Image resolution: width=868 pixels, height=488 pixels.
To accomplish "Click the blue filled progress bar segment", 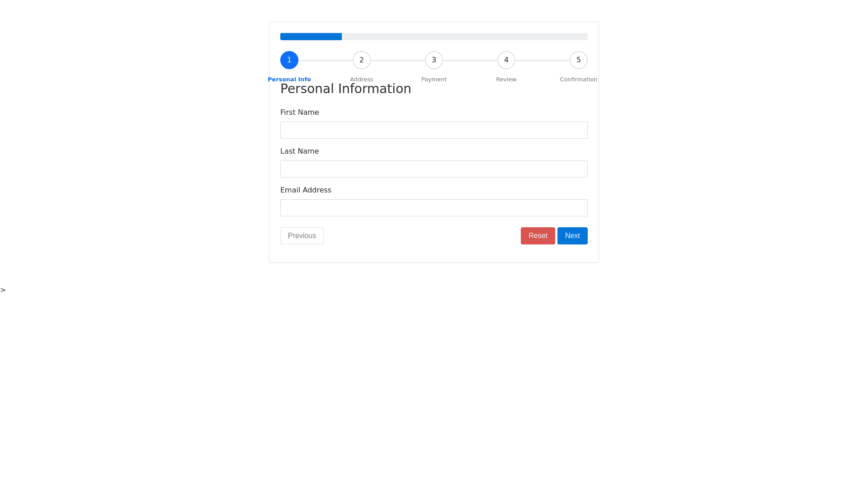I will 311,37.
